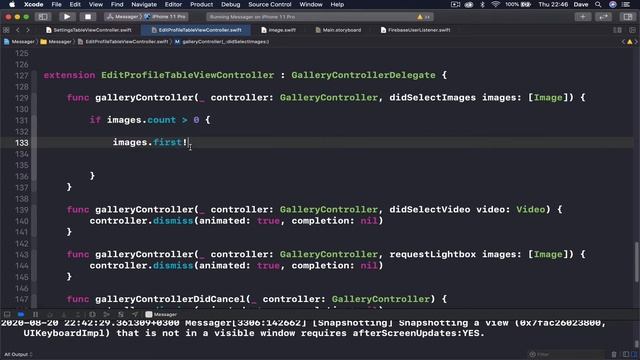Open the Edit menu
The image size is (640, 360).
click(x=75, y=4)
